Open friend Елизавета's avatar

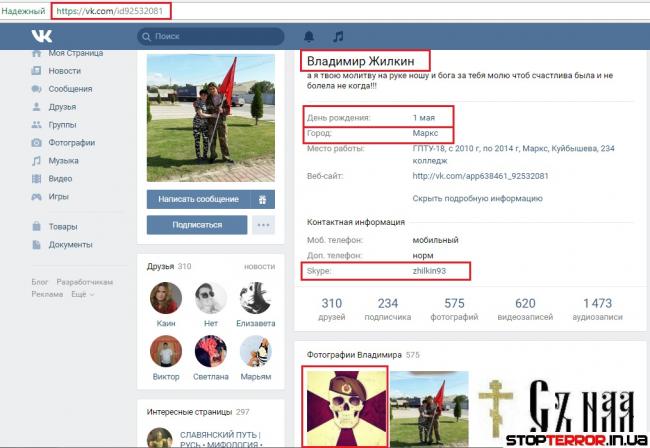point(256,298)
